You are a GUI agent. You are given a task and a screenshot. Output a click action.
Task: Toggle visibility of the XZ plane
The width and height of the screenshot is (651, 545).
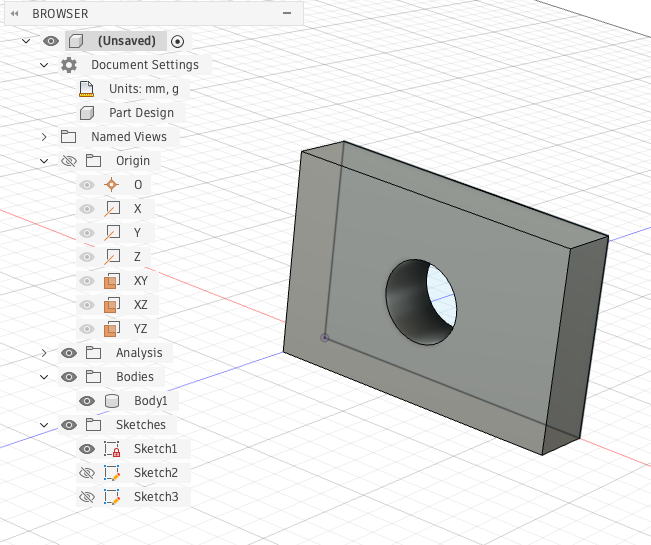(87, 305)
